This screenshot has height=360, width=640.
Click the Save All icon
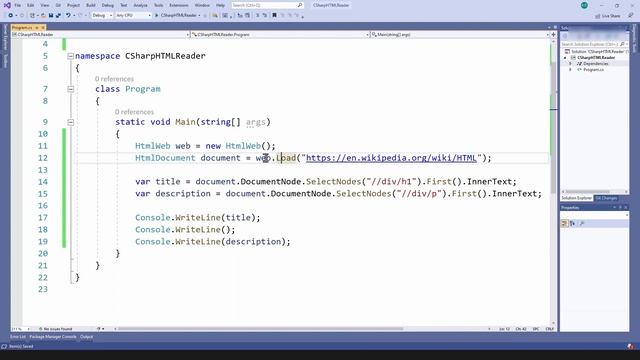[58, 16]
